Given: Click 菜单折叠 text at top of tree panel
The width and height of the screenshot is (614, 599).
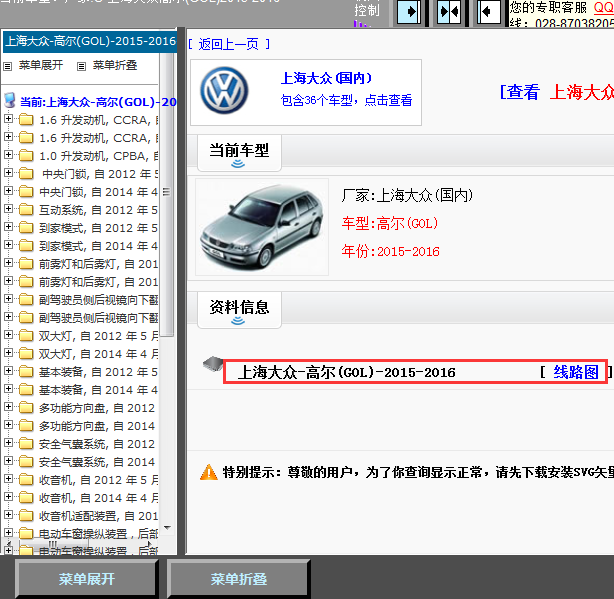Looking at the screenshot, I should pos(115,65).
